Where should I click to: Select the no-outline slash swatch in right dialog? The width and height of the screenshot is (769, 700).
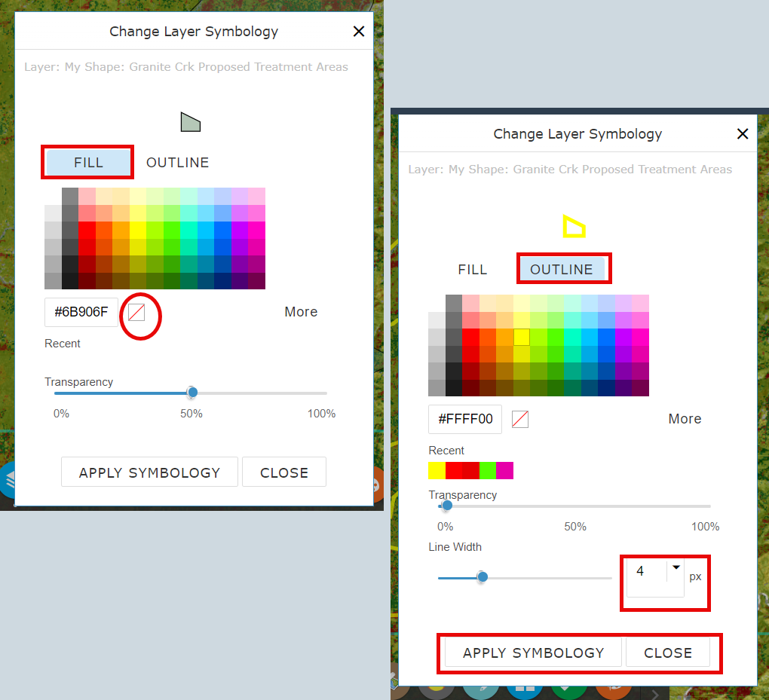pyautogui.click(x=519, y=420)
